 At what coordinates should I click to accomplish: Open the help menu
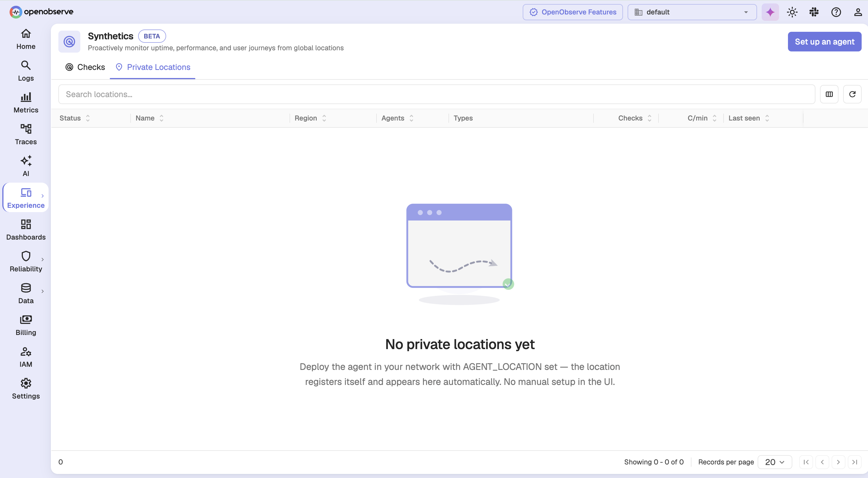tap(836, 12)
